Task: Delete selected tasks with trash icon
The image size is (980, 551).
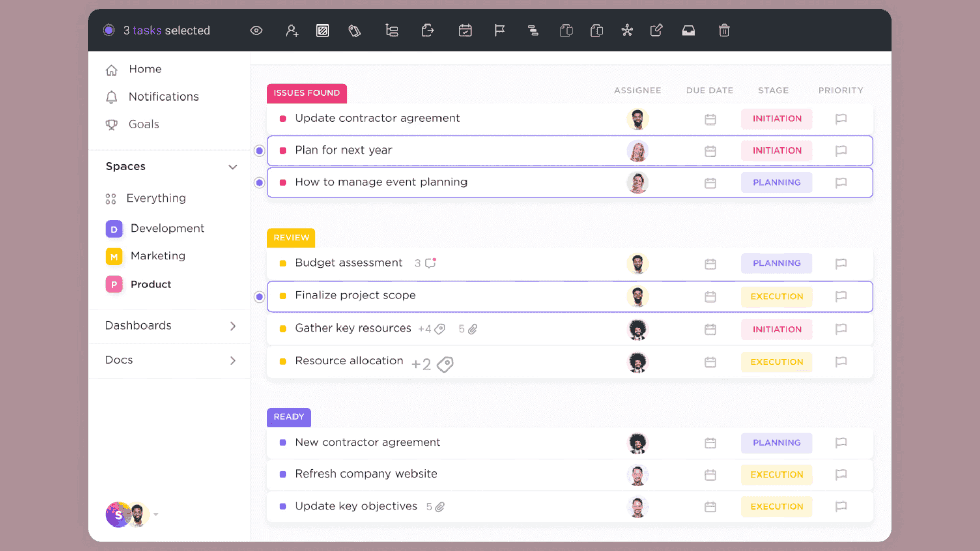Action: point(724,31)
